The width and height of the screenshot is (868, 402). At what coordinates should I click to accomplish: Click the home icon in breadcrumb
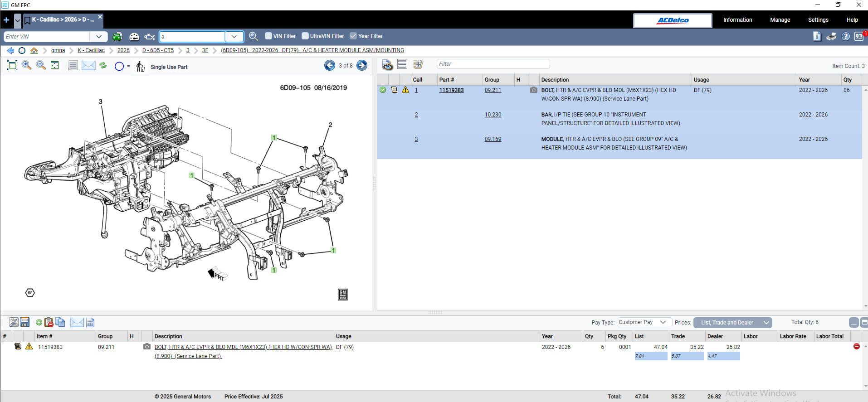click(x=34, y=50)
